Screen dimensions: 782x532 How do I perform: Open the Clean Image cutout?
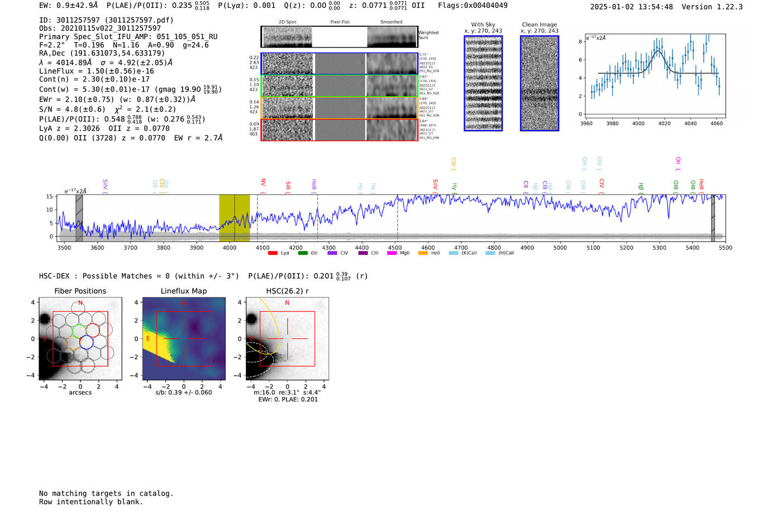(x=540, y=83)
